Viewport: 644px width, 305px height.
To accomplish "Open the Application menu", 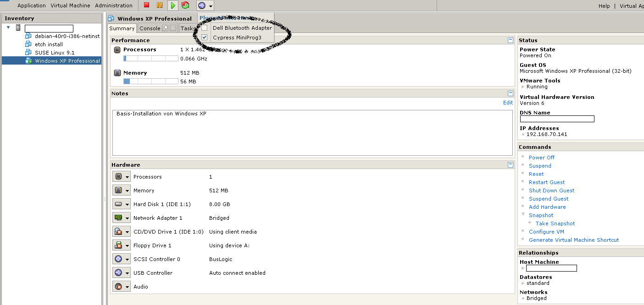I will (32, 5).
